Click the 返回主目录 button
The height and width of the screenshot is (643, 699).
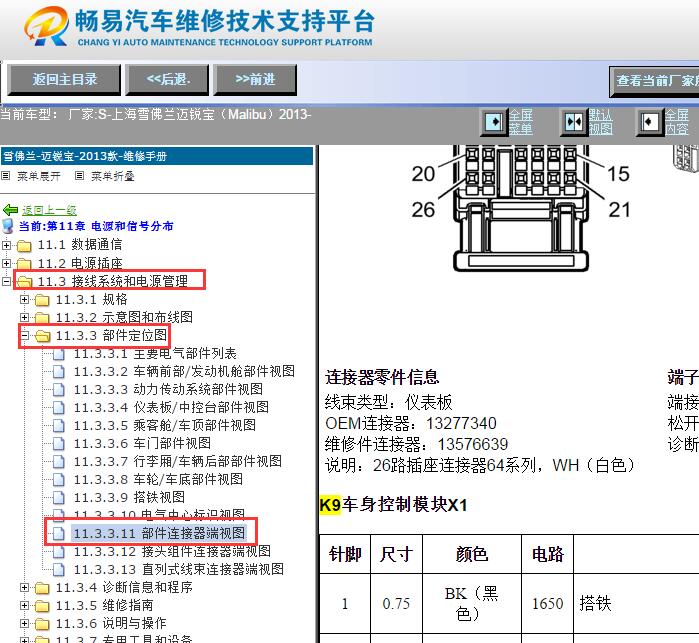(64, 80)
